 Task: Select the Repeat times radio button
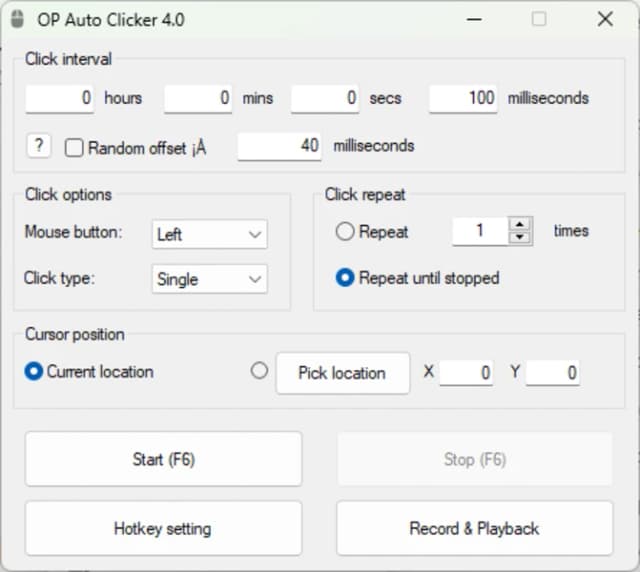point(345,231)
